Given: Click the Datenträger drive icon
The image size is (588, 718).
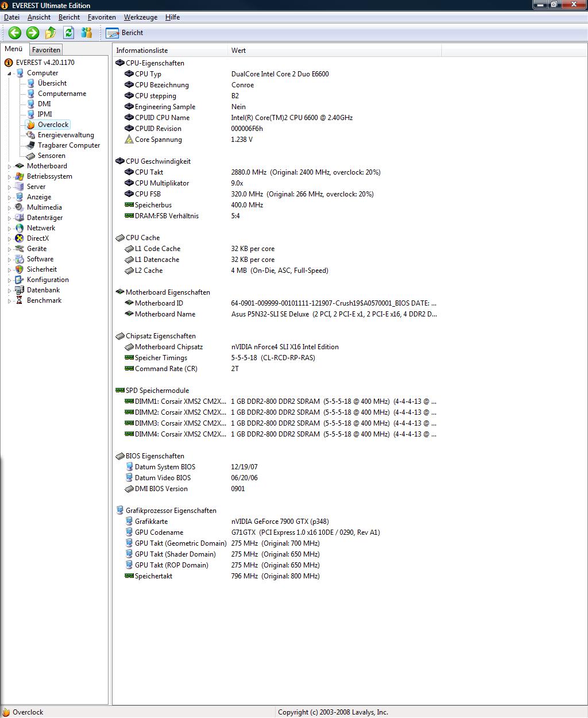Looking at the screenshot, I should [x=20, y=218].
